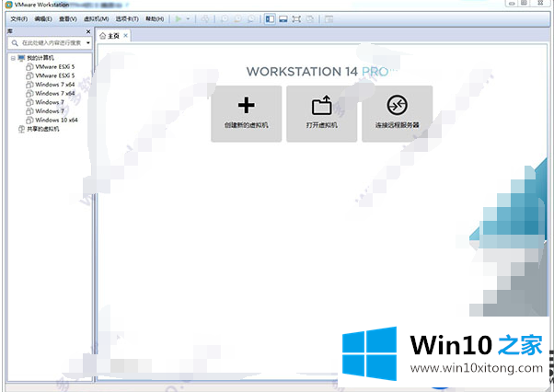Viewport: 554px width, 392px height.
Task: Select the first VMware ESXi 5 entry
Action: click(55, 67)
